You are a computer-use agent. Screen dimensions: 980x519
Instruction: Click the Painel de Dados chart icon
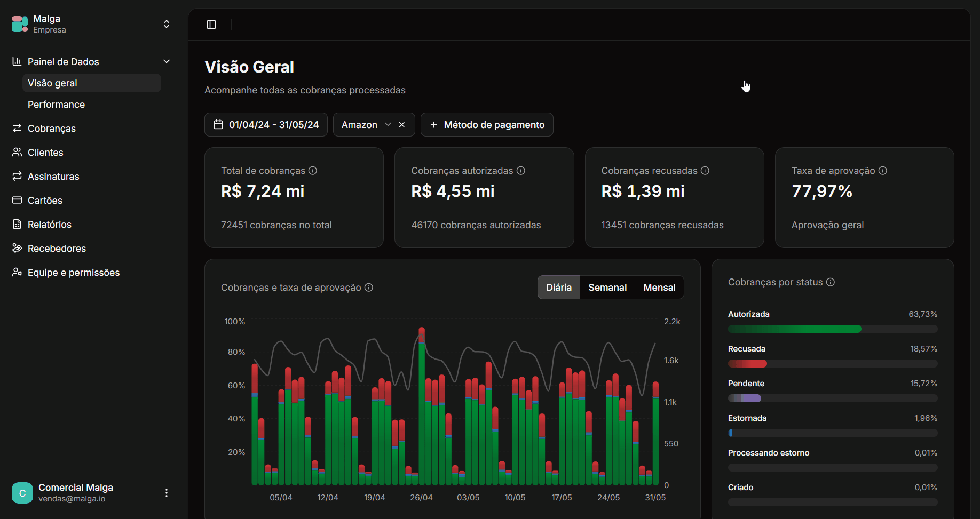coord(17,61)
